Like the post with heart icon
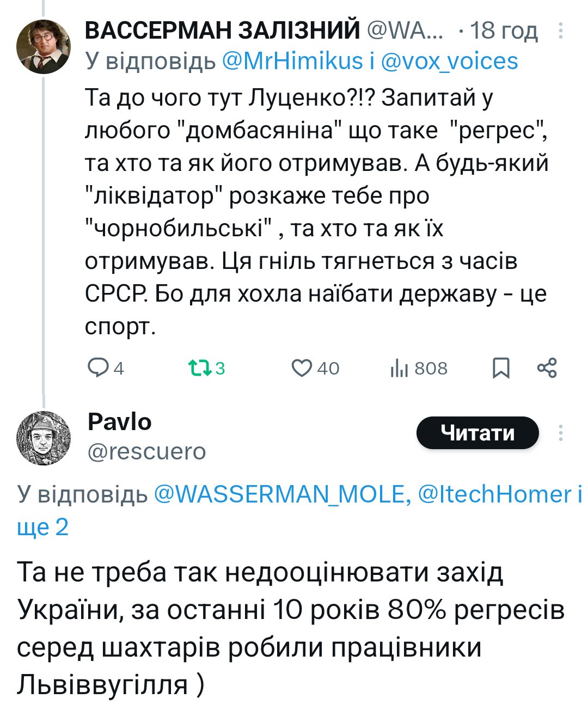The image size is (588, 723). click(x=301, y=368)
